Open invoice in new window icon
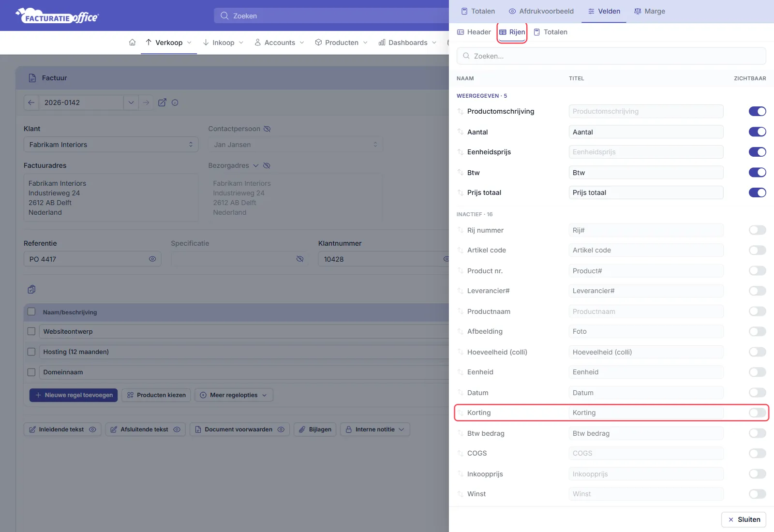The width and height of the screenshot is (774, 532). coord(162,103)
